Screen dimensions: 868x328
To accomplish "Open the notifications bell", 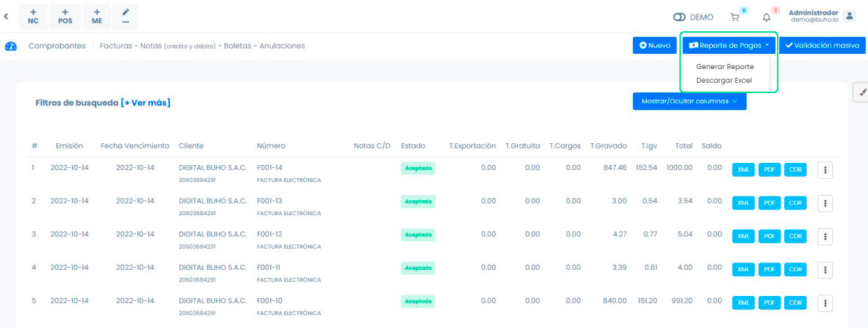I will click(766, 17).
